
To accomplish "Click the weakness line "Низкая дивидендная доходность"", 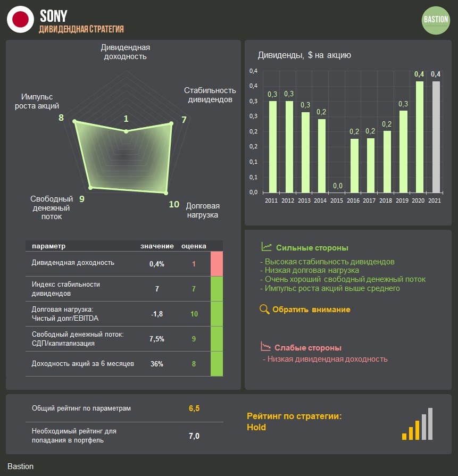I will pos(327,359).
